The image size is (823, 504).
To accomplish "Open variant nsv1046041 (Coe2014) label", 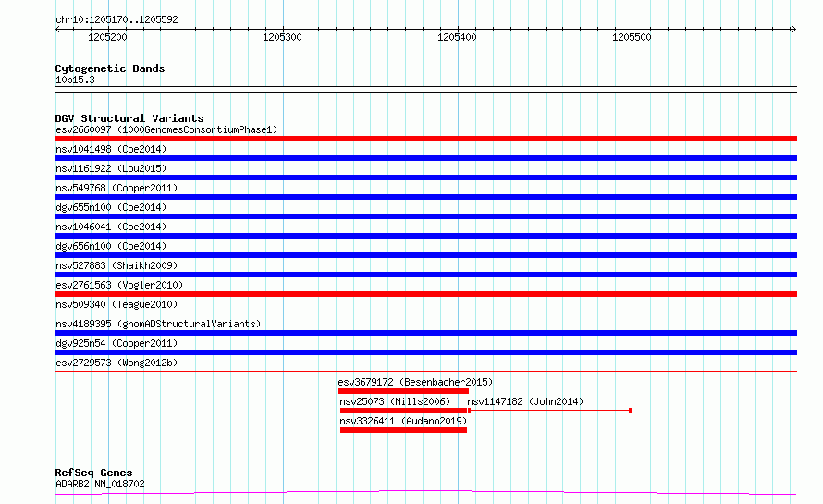I will 111,227.
